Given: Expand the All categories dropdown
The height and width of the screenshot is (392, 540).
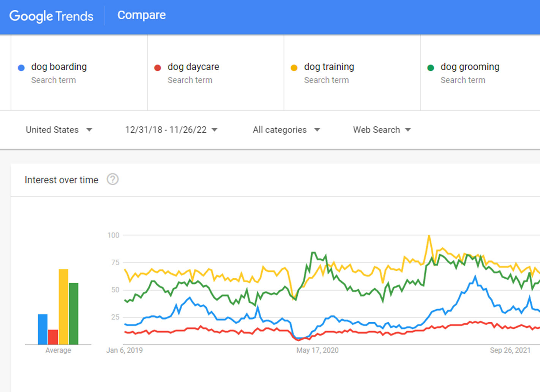Looking at the screenshot, I should coord(286,130).
